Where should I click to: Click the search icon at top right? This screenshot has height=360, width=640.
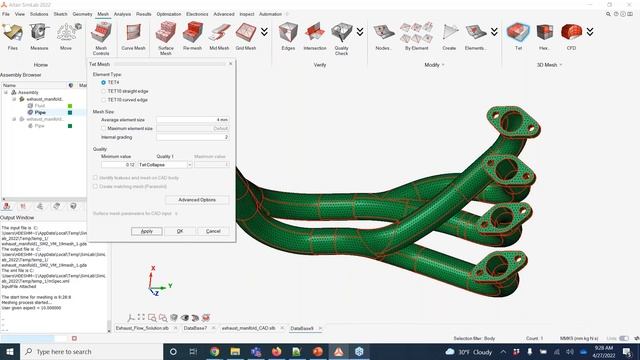pos(608,14)
